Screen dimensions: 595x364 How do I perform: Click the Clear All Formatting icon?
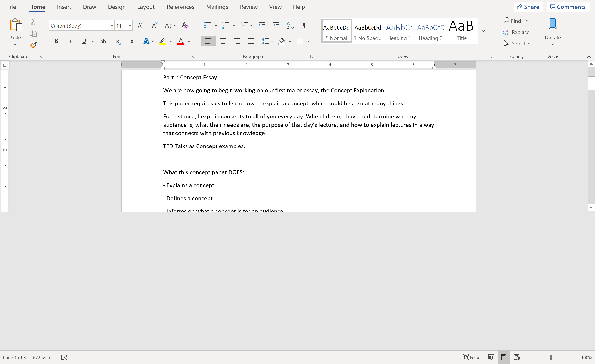185,26
